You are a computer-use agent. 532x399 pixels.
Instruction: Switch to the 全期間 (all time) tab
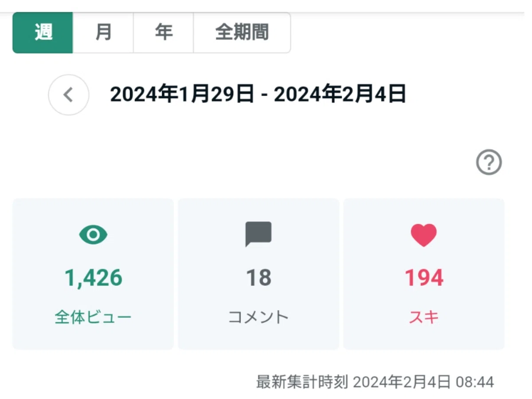(242, 33)
